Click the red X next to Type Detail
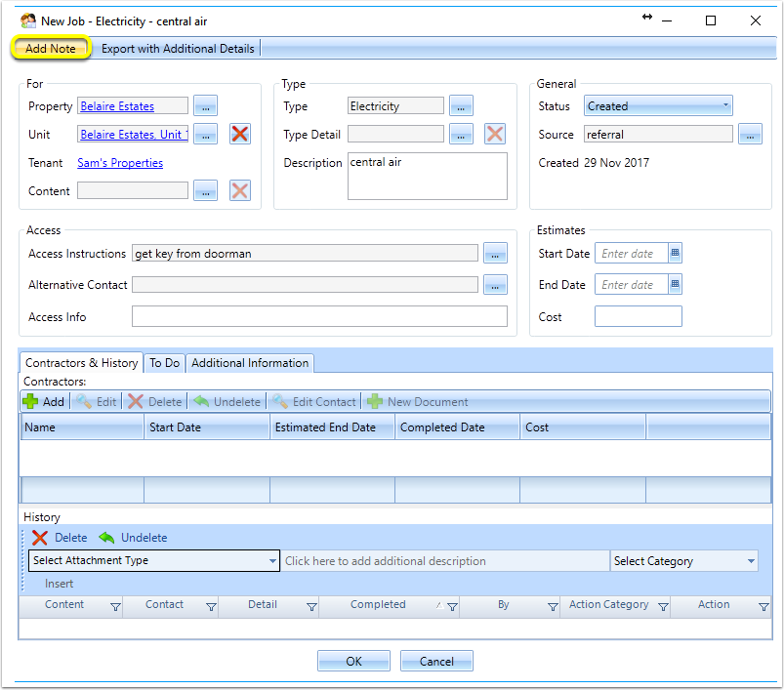Screen dimensions: 784x690 [x=495, y=134]
